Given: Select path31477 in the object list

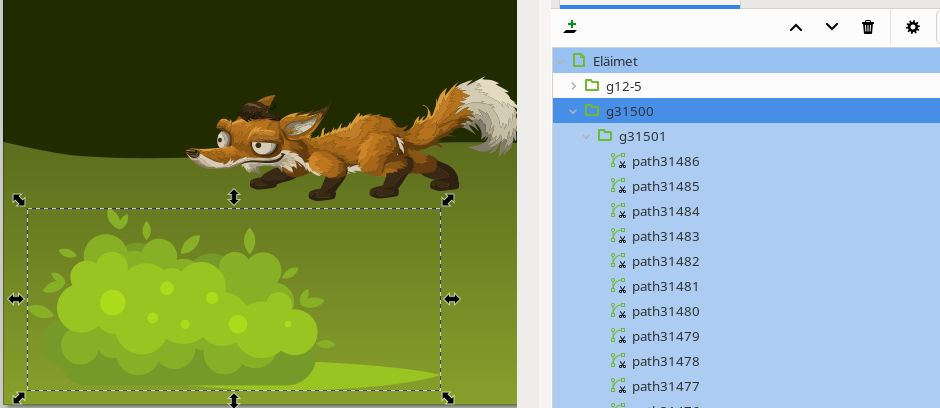Looking at the screenshot, I should click(x=665, y=386).
